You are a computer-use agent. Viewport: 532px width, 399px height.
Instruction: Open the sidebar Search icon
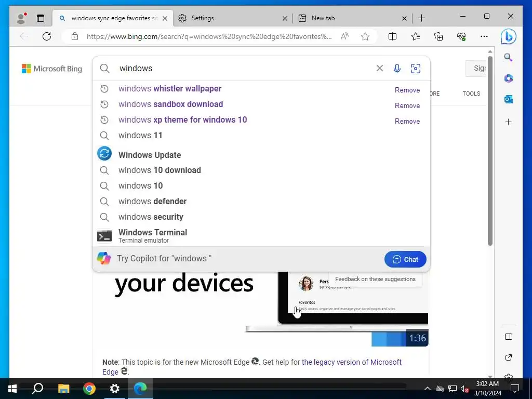coord(508,57)
